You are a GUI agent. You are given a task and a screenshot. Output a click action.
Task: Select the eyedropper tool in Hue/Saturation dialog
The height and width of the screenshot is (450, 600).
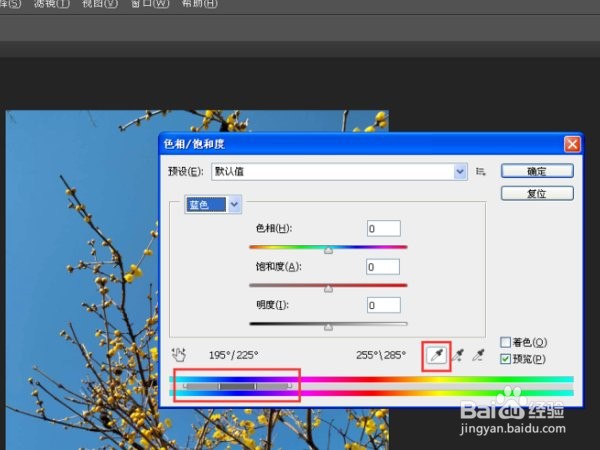(437, 356)
